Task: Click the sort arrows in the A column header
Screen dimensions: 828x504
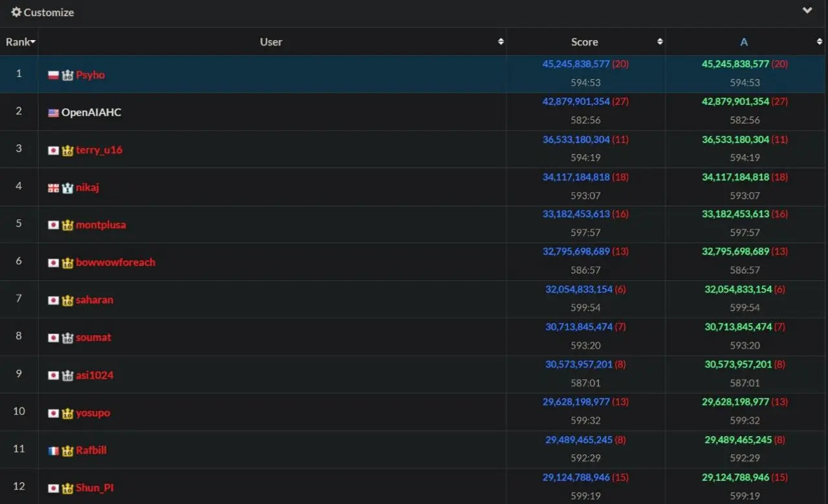Action: point(819,41)
